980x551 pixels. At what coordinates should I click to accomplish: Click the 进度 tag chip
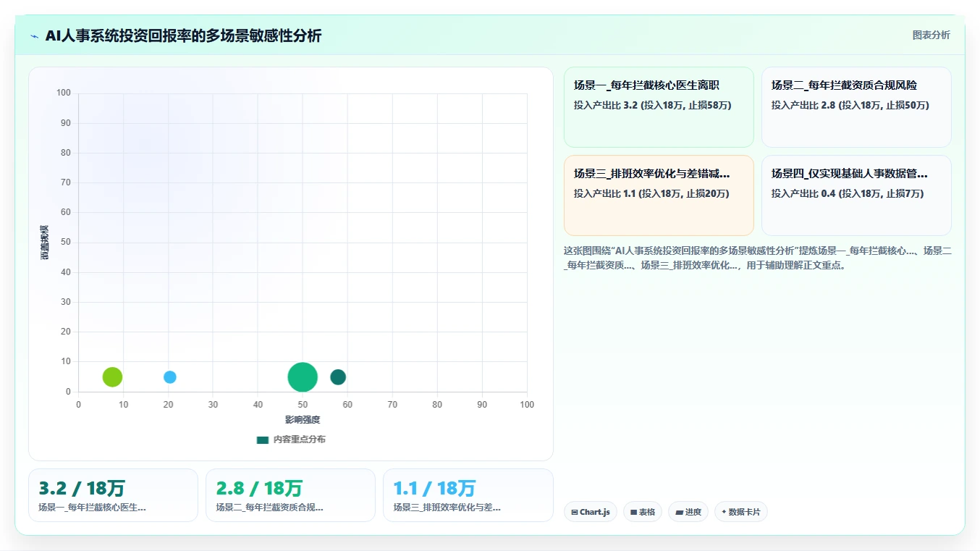[x=688, y=512]
